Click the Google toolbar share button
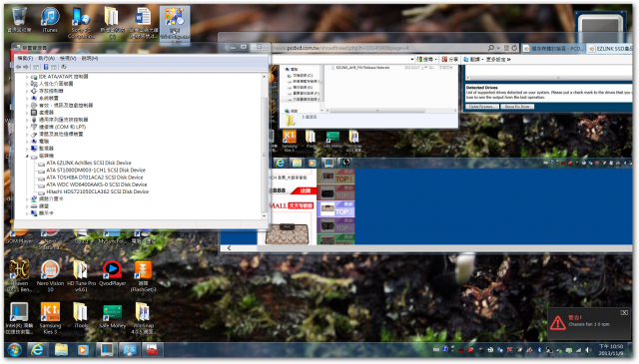The image size is (639, 364). (x=450, y=60)
